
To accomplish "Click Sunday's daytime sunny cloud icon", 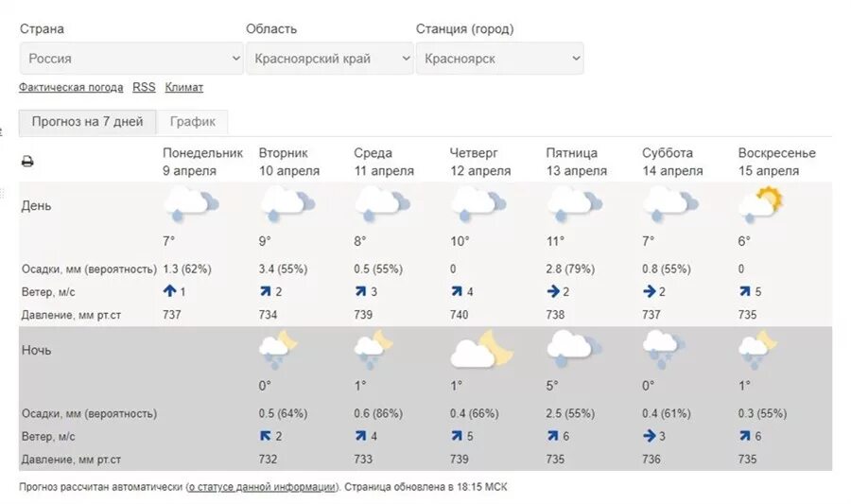I will coord(761,204).
